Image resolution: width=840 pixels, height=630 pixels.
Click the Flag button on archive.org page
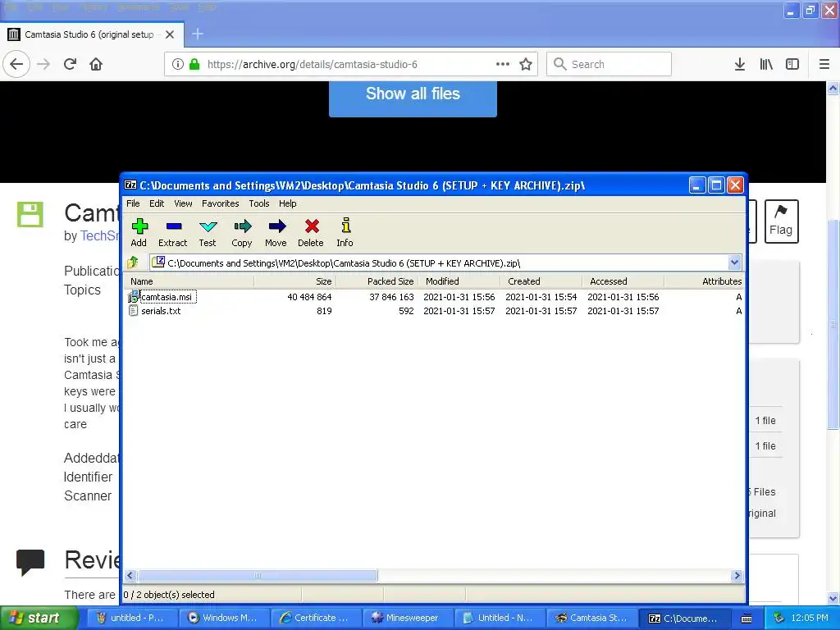[781, 221]
